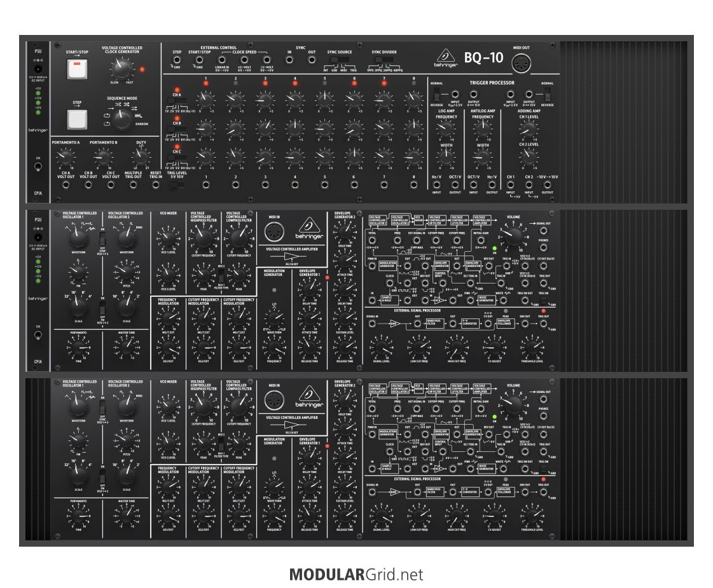Click the Volume knob on middle-rack synth

[513, 237]
